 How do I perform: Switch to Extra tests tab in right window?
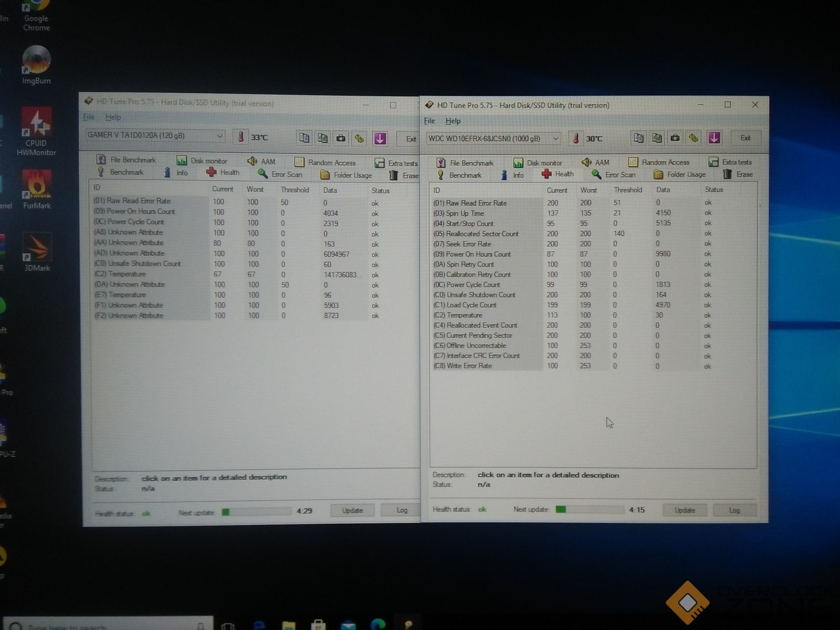[x=730, y=162]
